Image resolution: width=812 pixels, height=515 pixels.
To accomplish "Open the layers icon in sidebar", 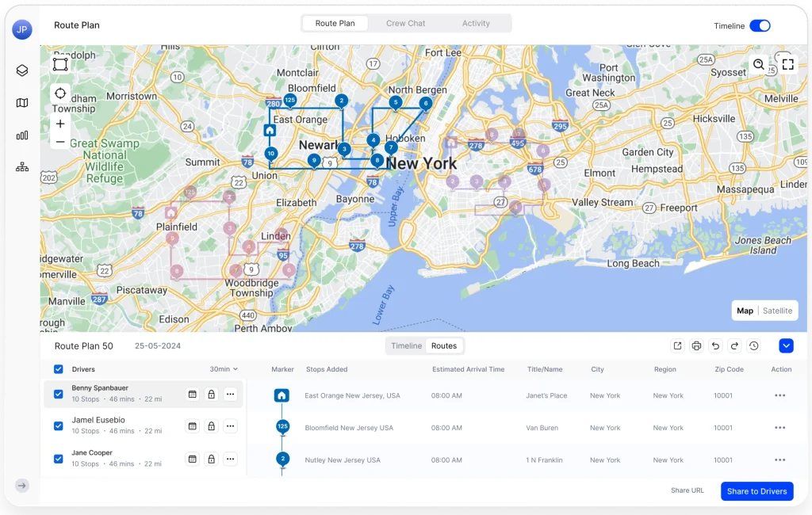I will point(21,71).
